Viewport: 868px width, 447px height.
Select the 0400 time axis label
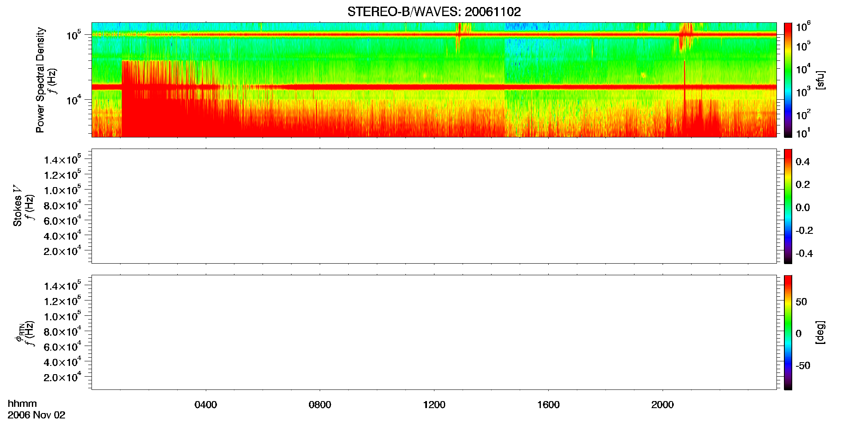coord(206,405)
